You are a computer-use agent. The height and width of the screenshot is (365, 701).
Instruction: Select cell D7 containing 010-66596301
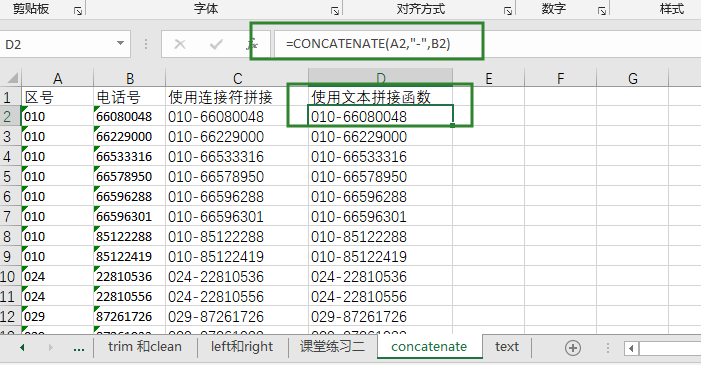point(381,216)
